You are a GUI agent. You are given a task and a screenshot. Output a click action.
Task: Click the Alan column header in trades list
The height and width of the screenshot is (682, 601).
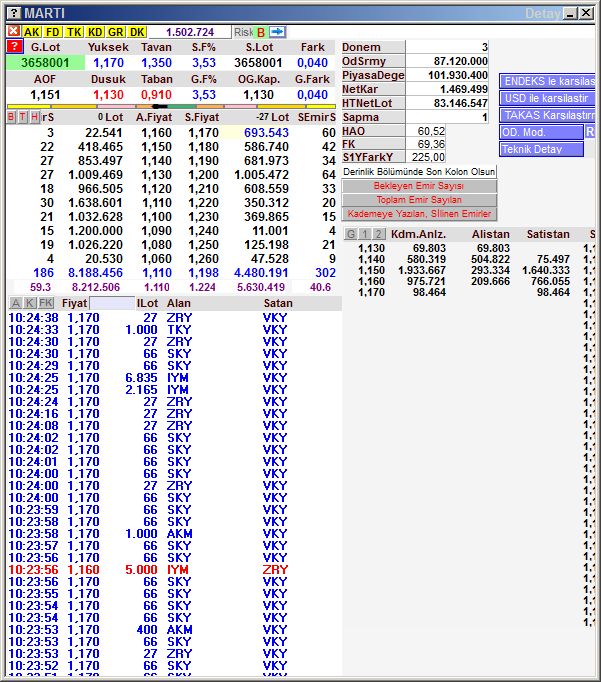pyautogui.click(x=179, y=303)
